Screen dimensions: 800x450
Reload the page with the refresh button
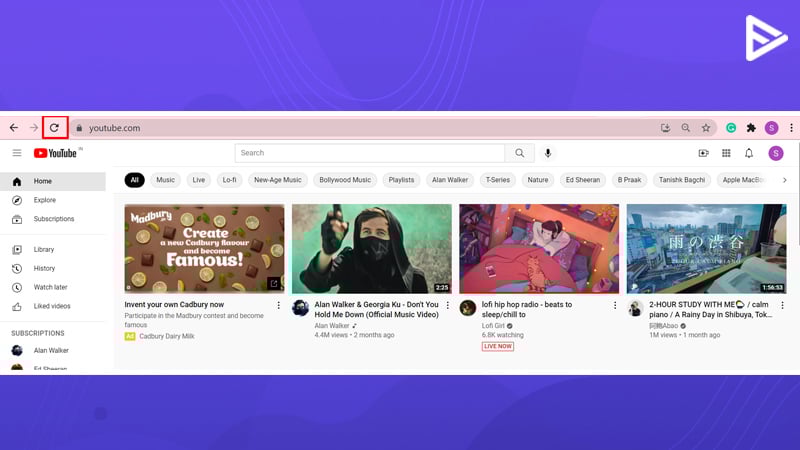pyautogui.click(x=55, y=128)
